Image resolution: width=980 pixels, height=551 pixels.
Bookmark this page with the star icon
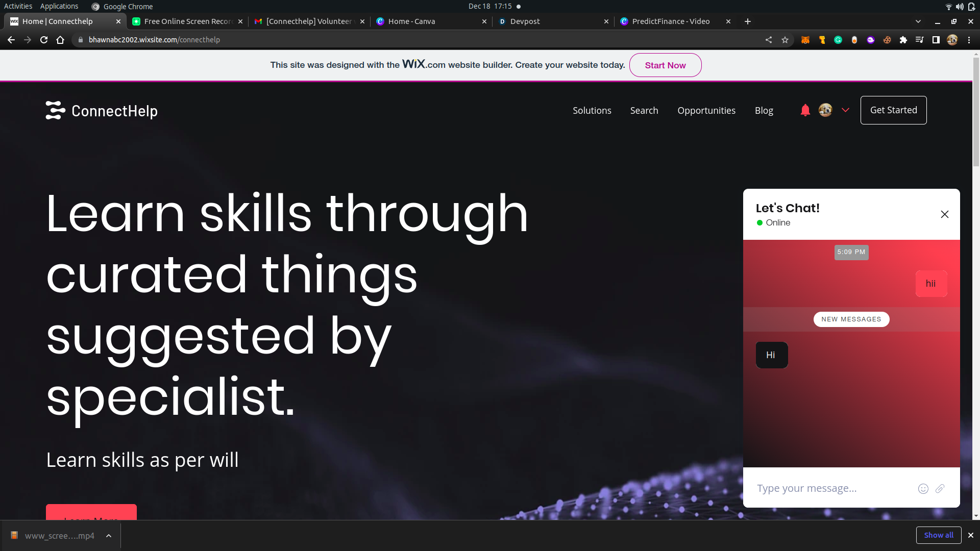coord(785,40)
